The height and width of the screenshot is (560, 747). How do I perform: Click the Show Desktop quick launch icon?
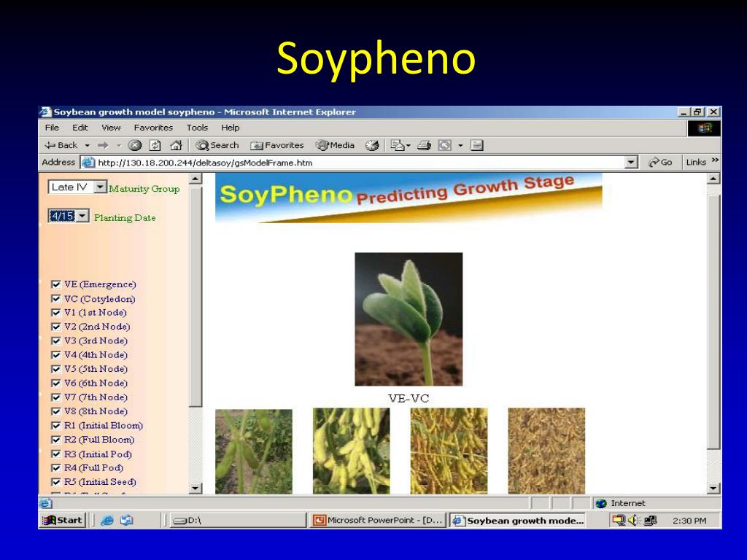click(127, 521)
